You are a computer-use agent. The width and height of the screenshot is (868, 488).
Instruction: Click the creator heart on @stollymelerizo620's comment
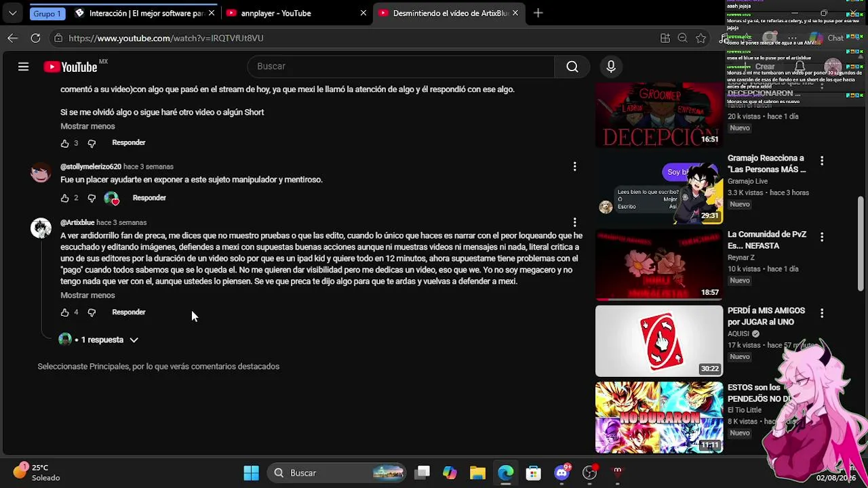pos(112,198)
